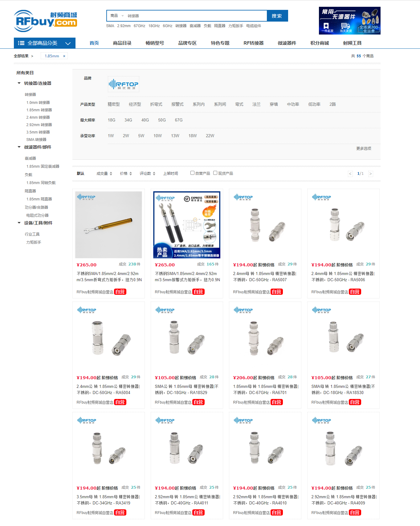Image resolution: width=420 pixels, height=526 pixels.
Task: Select 1.85mm 固定衰减器 in sidebar
Action: pyautogui.click(x=43, y=166)
